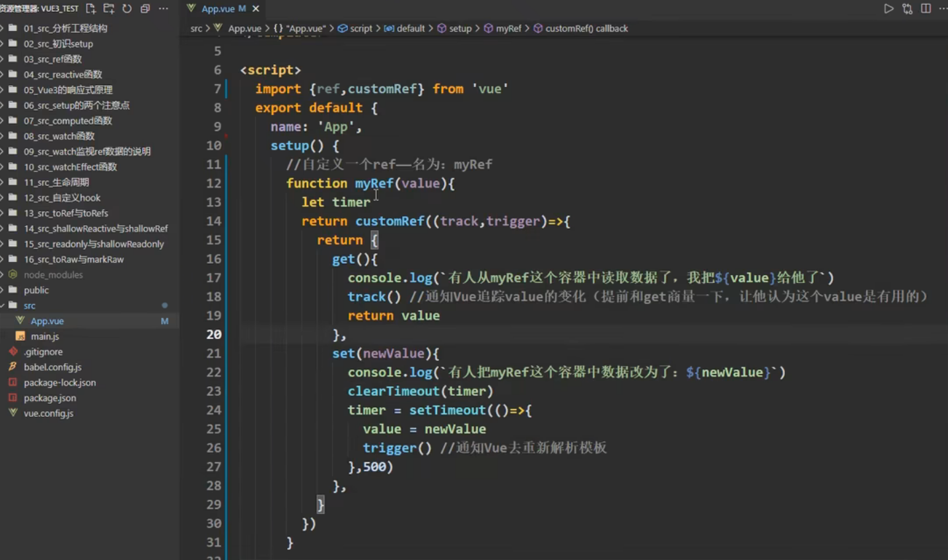This screenshot has height=560, width=948.
Task: Click customRef in import statement
Action: point(382,89)
